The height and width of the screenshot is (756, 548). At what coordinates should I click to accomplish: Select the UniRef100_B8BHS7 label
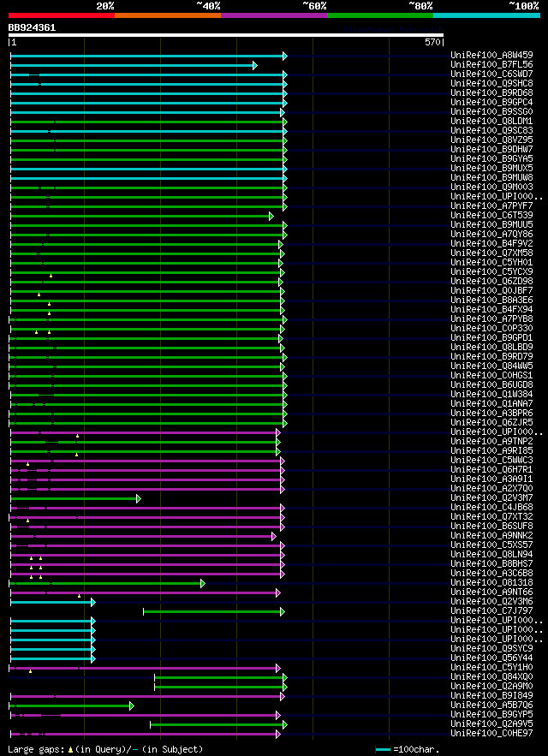[x=491, y=565]
